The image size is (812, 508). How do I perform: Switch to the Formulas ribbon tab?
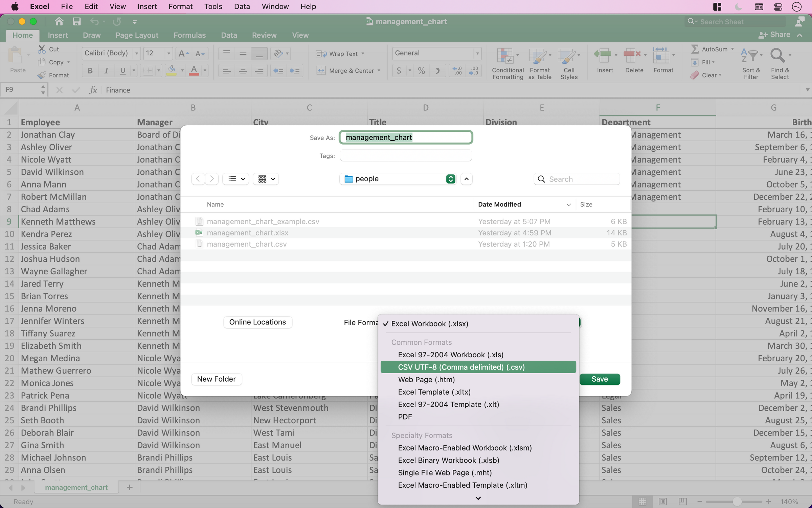click(189, 35)
